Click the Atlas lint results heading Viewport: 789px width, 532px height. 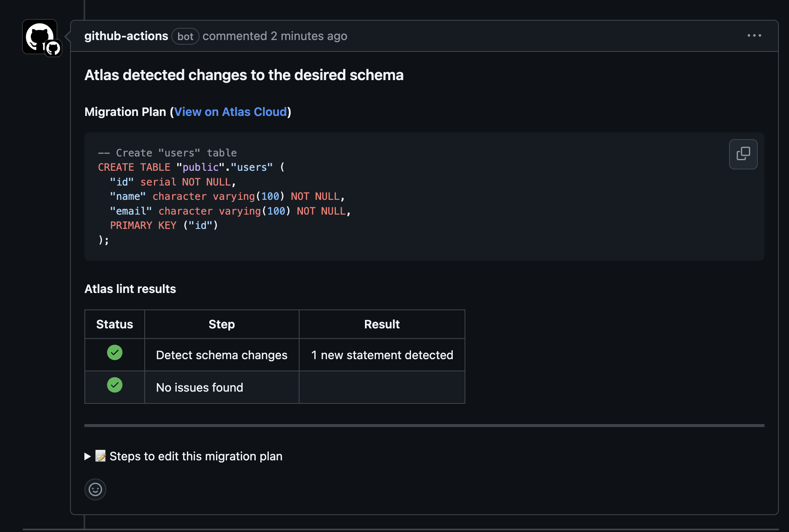click(130, 289)
